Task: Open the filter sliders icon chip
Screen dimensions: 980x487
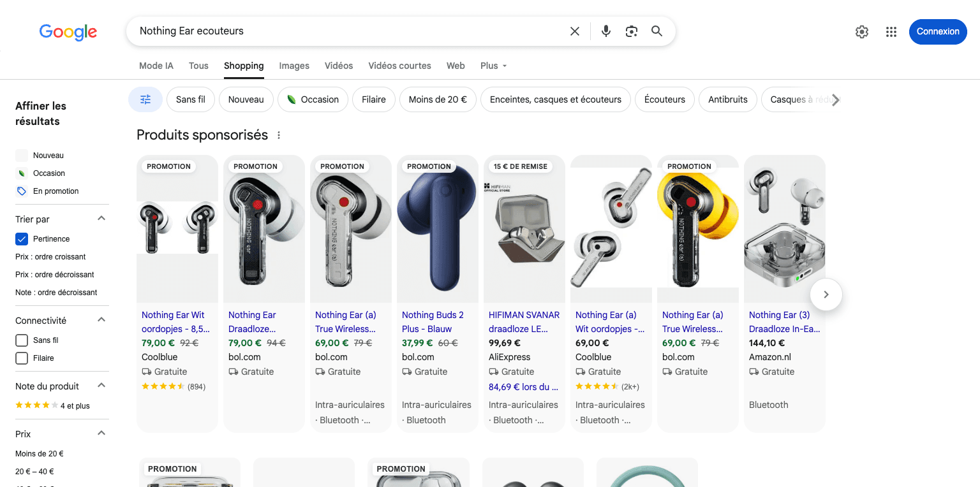Action: 145,99
